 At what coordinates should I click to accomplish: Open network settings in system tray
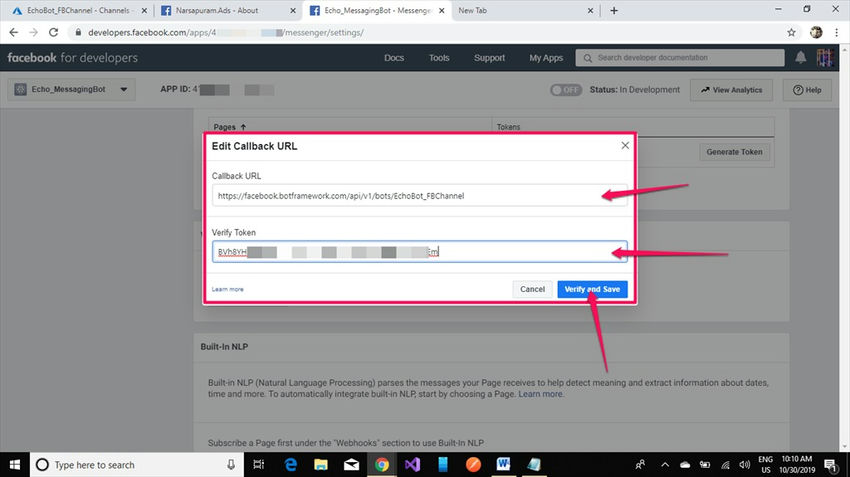pos(725,465)
